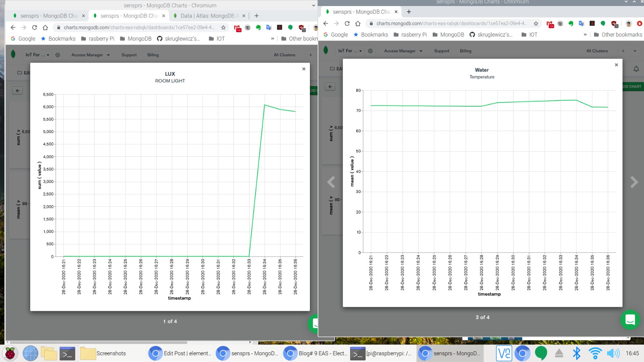The width and height of the screenshot is (644, 362).
Task: Open the user account dropdown in right window
Action: click(x=629, y=51)
